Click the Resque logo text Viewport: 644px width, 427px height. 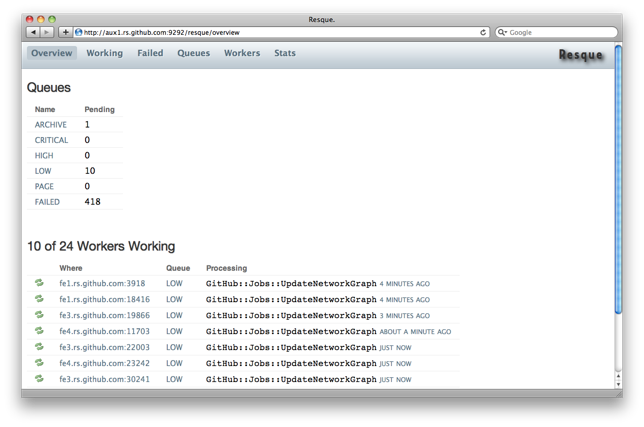(581, 55)
